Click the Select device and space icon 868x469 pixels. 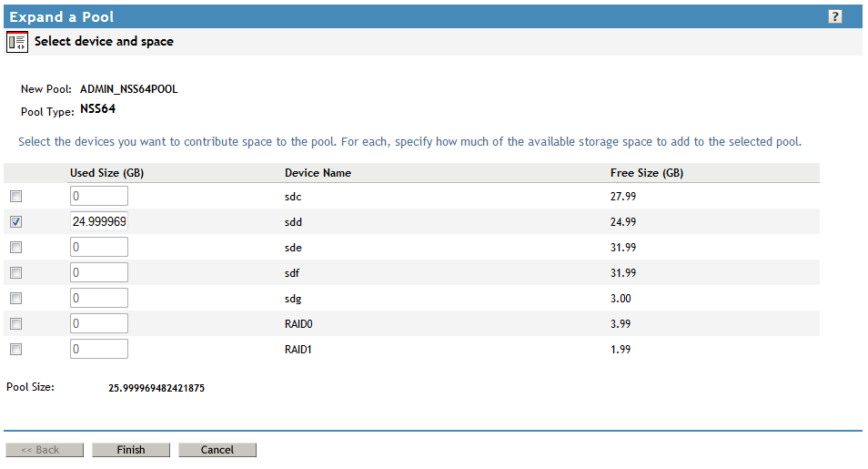click(x=17, y=42)
